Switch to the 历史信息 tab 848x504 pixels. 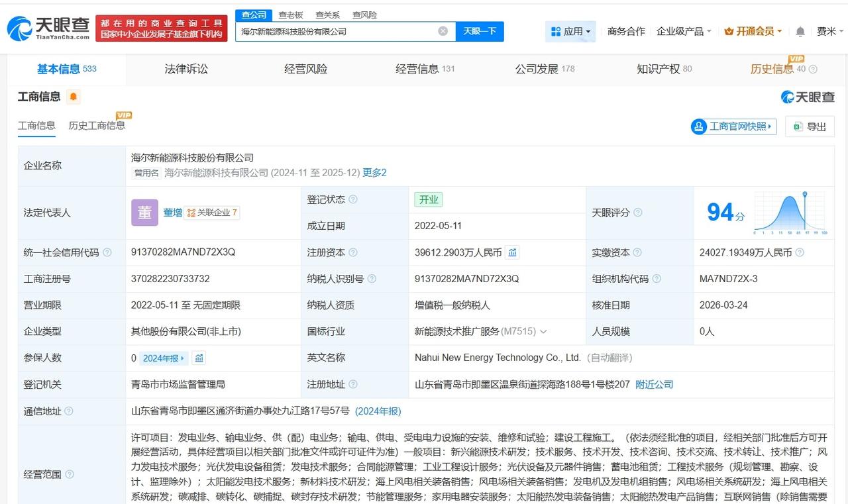pyautogui.click(x=772, y=69)
